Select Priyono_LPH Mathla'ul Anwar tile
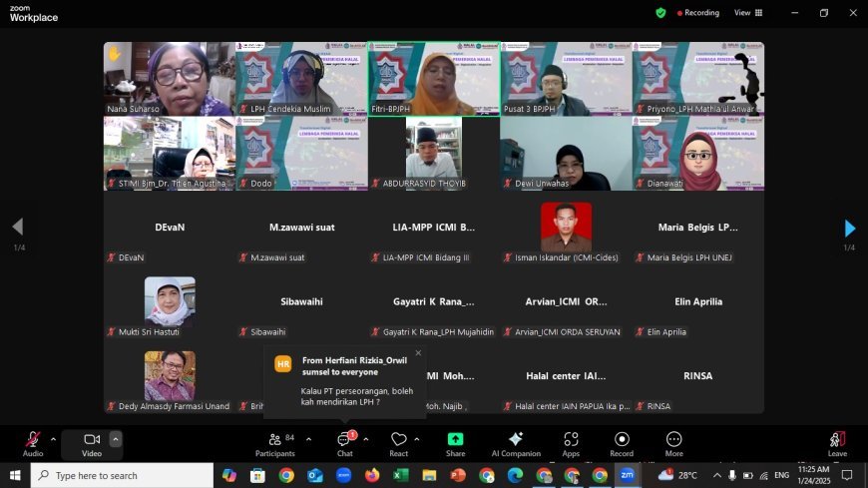The image size is (868, 488). (698, 79)
